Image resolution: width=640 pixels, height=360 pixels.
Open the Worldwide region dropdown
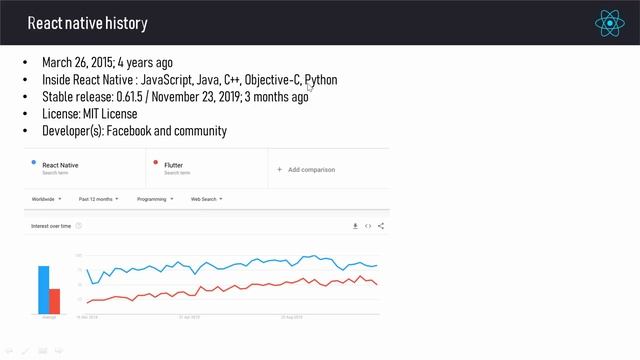pos(47,199)
